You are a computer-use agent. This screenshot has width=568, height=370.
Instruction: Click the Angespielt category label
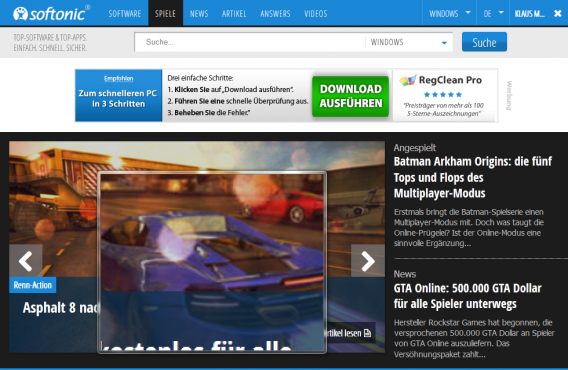(414, 147)
